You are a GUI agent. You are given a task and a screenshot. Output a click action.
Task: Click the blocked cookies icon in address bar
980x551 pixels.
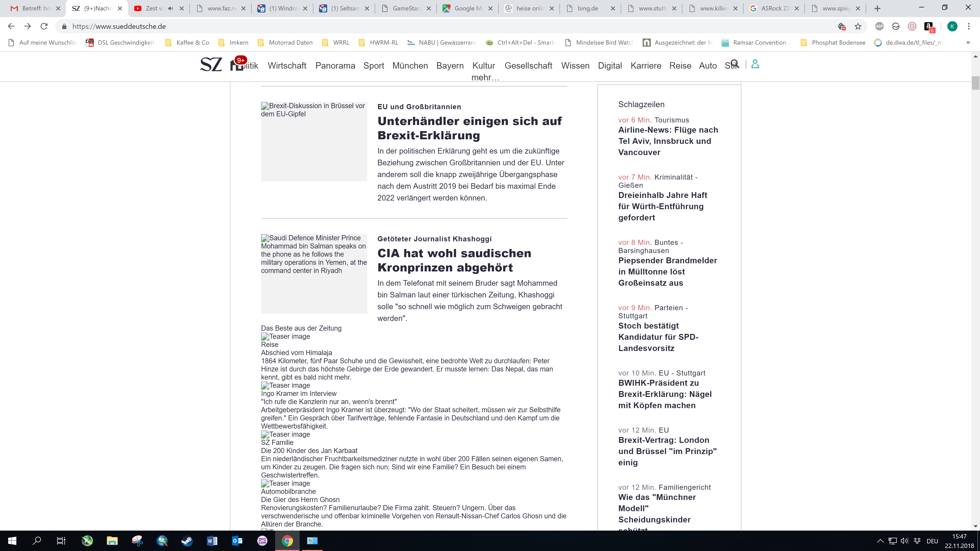(841, 26)
